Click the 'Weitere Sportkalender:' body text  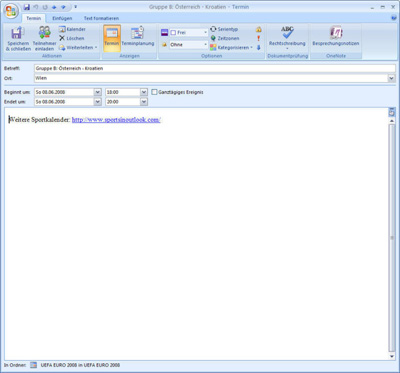click(40, 120)
